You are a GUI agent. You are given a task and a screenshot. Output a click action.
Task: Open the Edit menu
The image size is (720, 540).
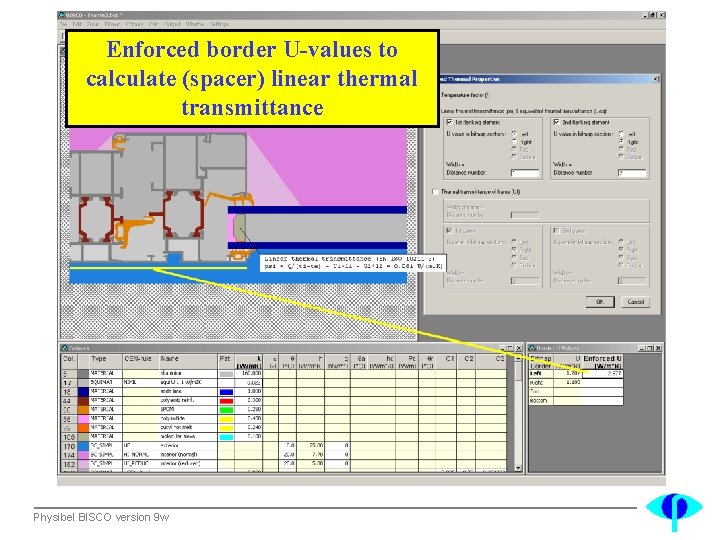(x=77, y=24)
